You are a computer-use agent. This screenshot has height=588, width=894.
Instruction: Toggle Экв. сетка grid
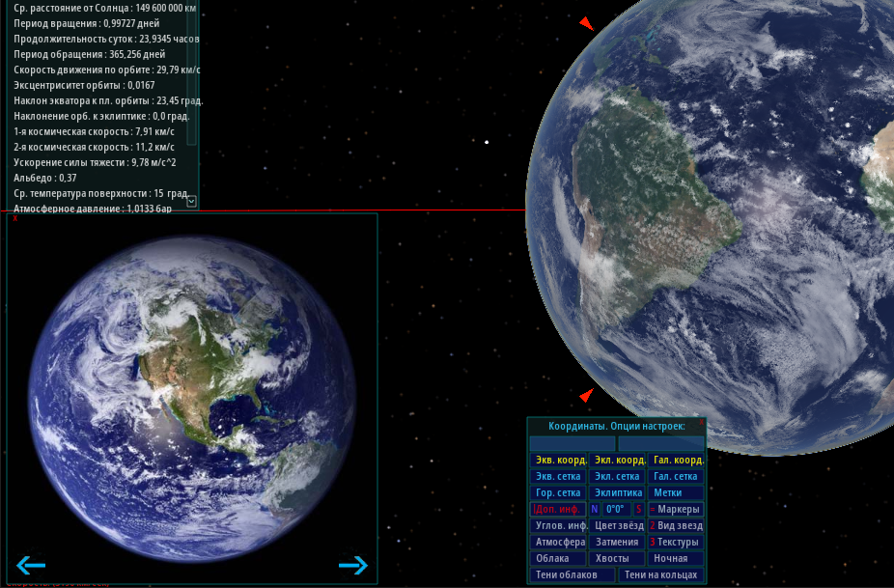point(558,476)
